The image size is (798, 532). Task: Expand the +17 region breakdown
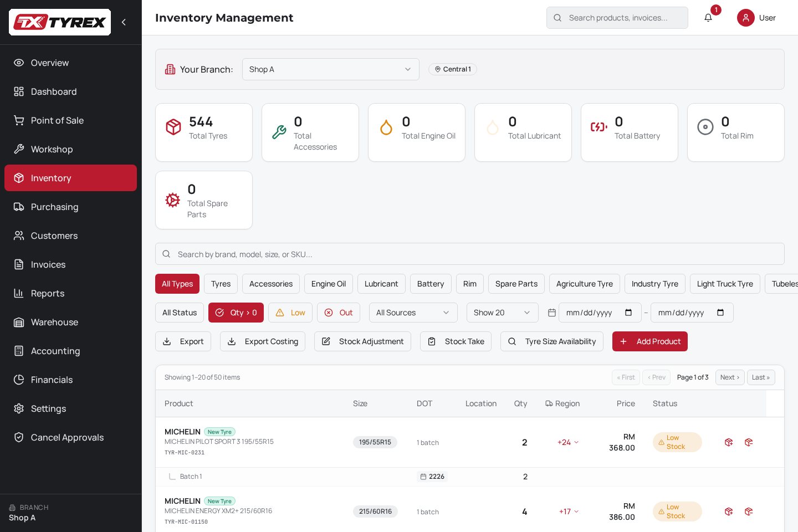click(x=569, y=511)
